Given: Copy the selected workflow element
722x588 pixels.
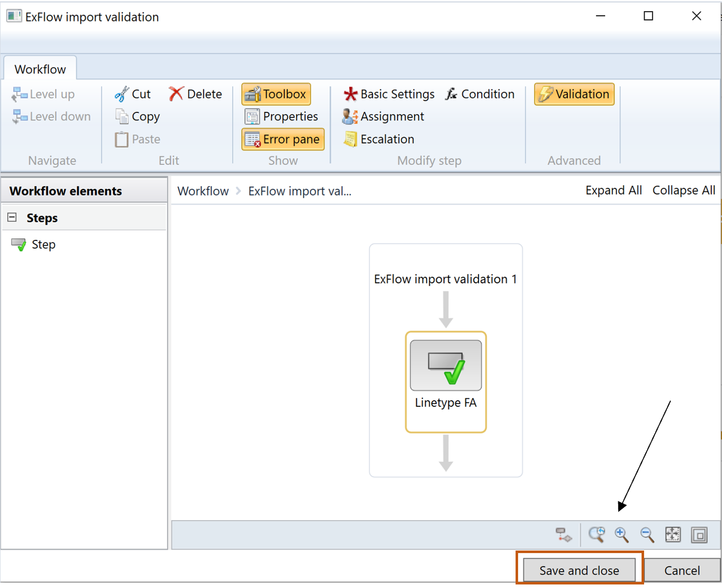Looking at the screenshot, I should pyautogui.click(x=137, y=116).
